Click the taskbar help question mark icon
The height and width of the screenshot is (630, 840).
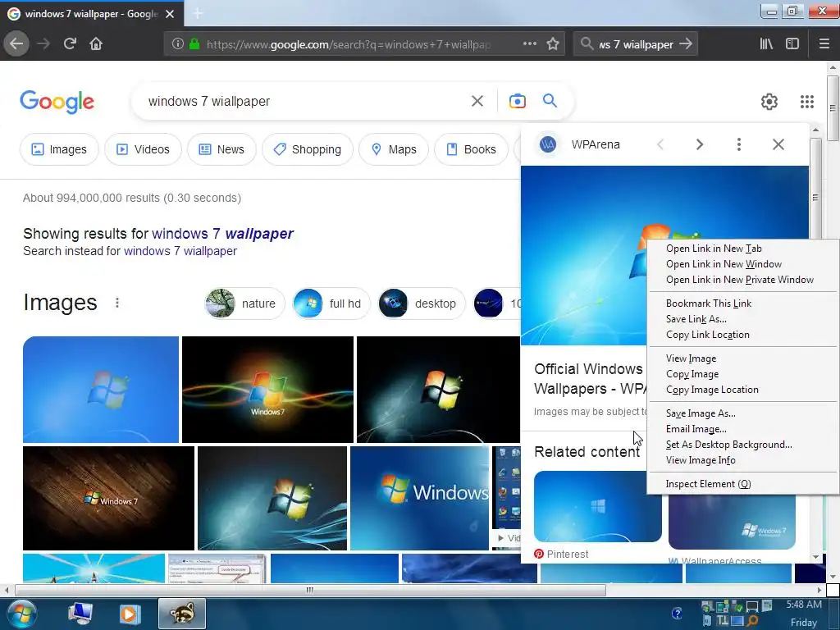677,614
